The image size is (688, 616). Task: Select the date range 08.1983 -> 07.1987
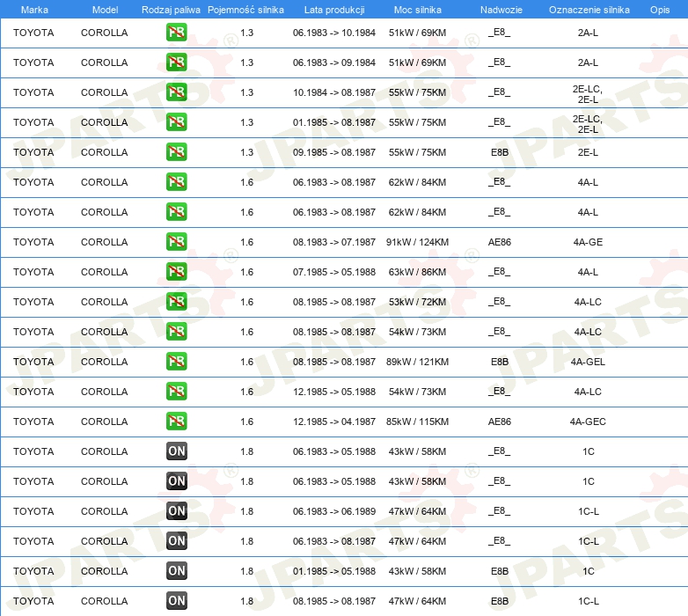(x=334, y=242)
